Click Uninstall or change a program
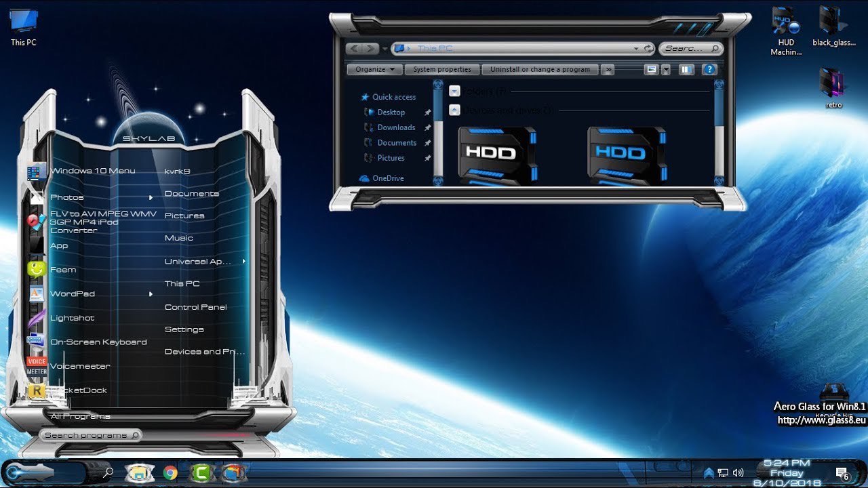This screenshot has width=868, height=488. (x=540, y=69)
